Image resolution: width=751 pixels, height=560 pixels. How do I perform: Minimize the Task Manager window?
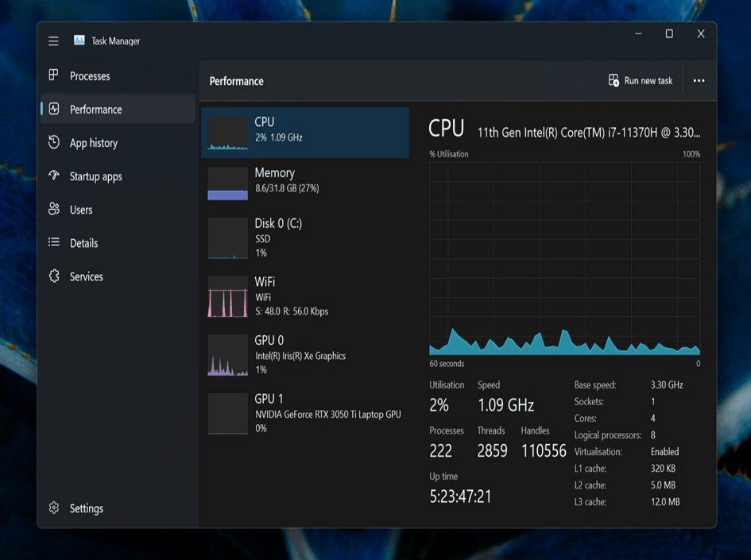click(x=638, y=33)
